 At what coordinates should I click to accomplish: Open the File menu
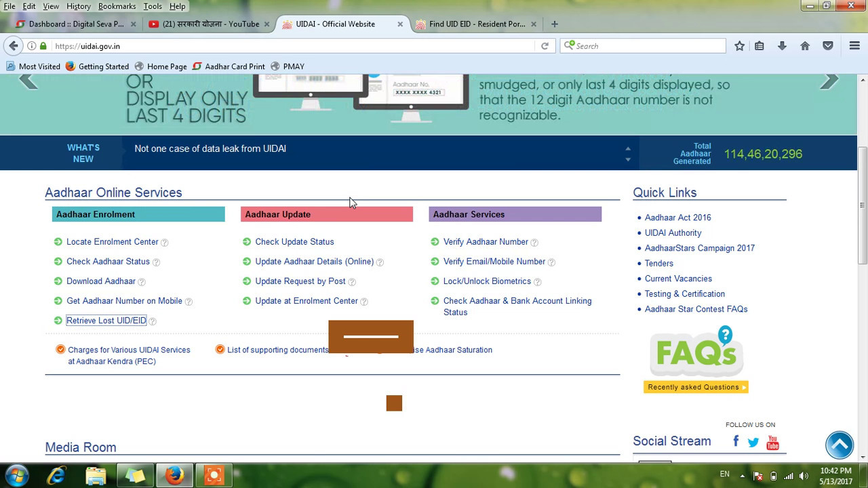[x=9, y=6]
